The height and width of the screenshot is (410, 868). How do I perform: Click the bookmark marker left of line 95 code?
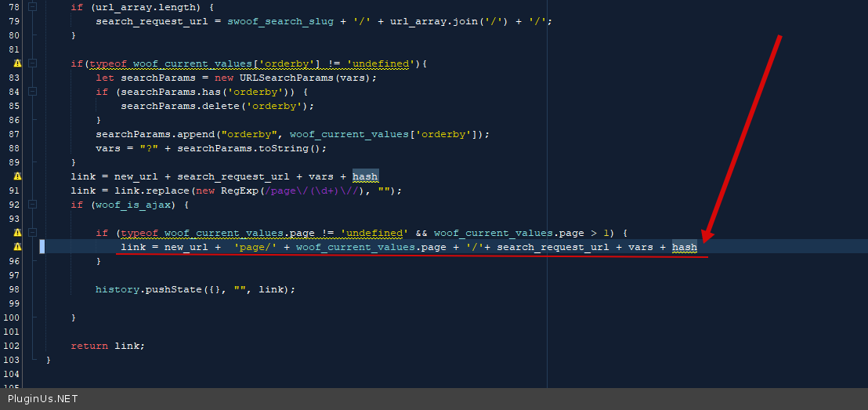(42, 247)
